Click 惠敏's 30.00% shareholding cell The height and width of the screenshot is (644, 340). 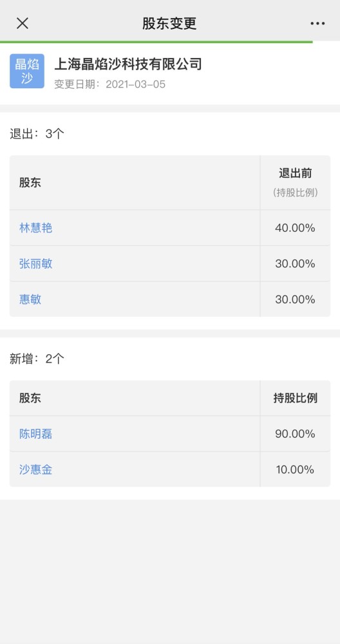click(295, 299)
